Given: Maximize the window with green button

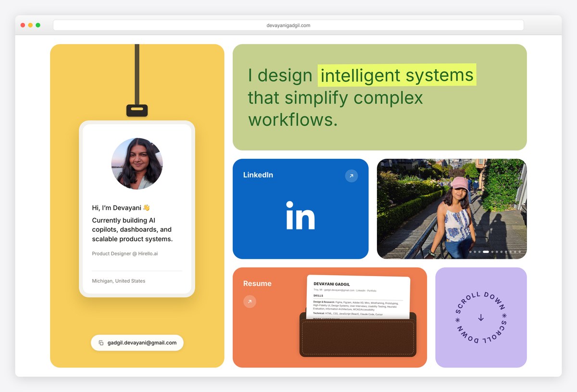Looking at the screenshot, I should tap(38, 25).
